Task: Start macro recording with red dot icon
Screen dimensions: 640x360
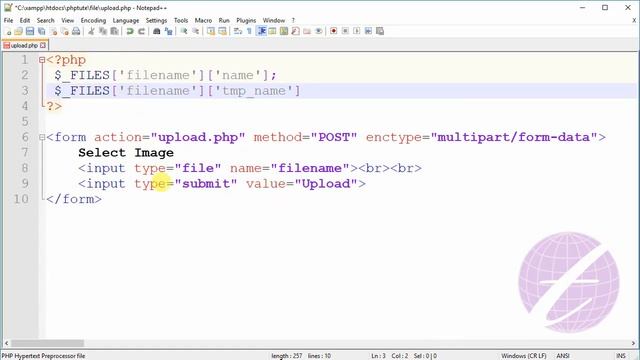Action: tap(333, 31)
